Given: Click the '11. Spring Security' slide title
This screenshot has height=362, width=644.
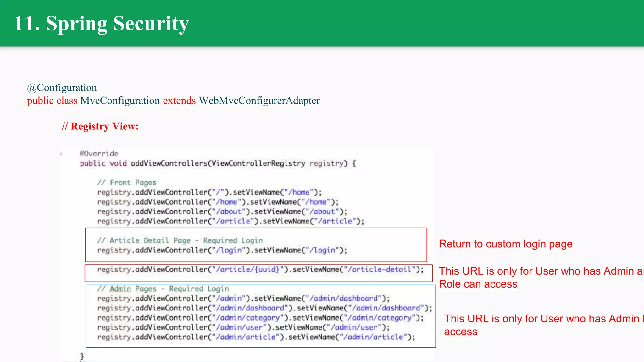Looking at the screenshot, I should coord(101,23).
